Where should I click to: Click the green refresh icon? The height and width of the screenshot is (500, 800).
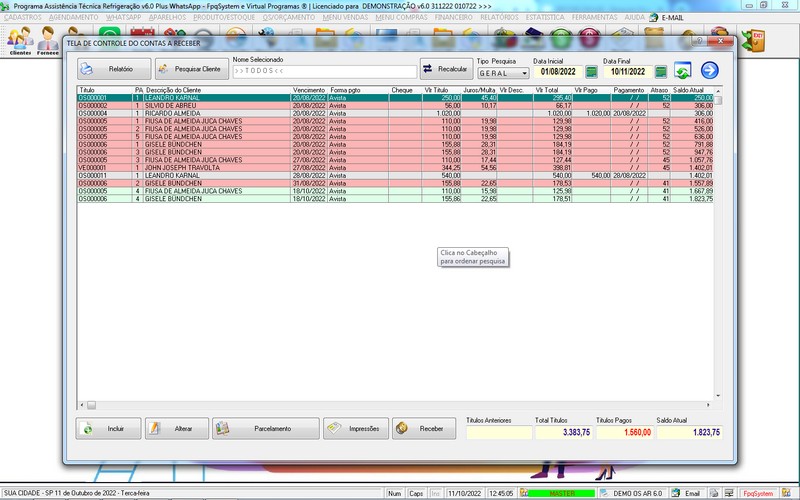click(x=683, y=71)
